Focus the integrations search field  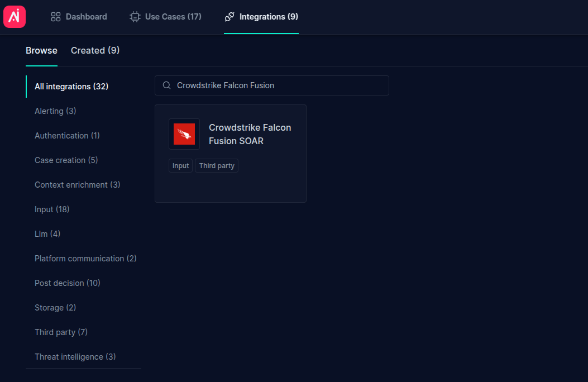pos(272,85)
